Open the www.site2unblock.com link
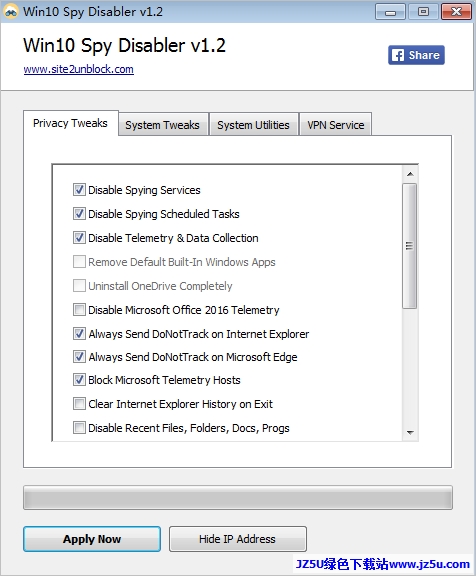 tap(79, 69)
